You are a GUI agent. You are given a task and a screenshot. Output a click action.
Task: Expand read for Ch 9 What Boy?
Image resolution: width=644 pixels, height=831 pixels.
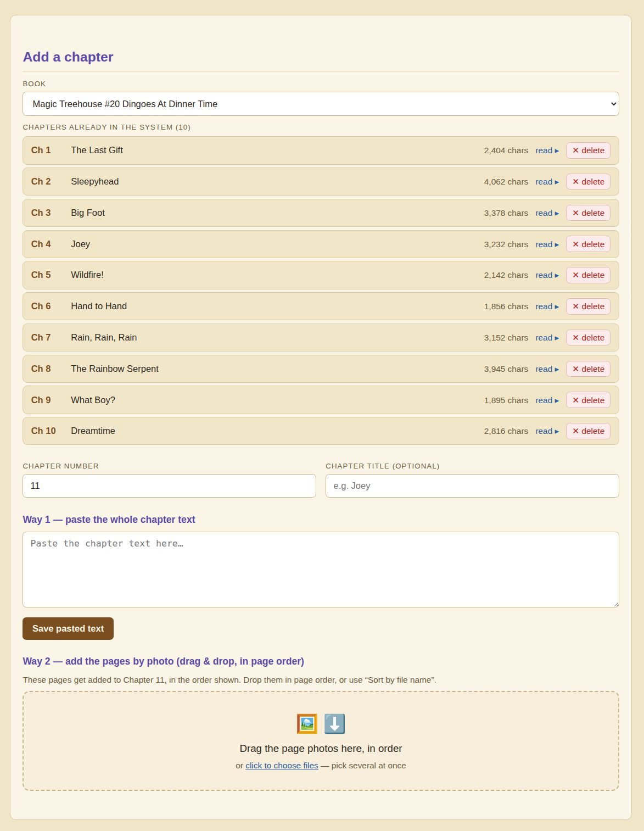click(x=547, y=400)
